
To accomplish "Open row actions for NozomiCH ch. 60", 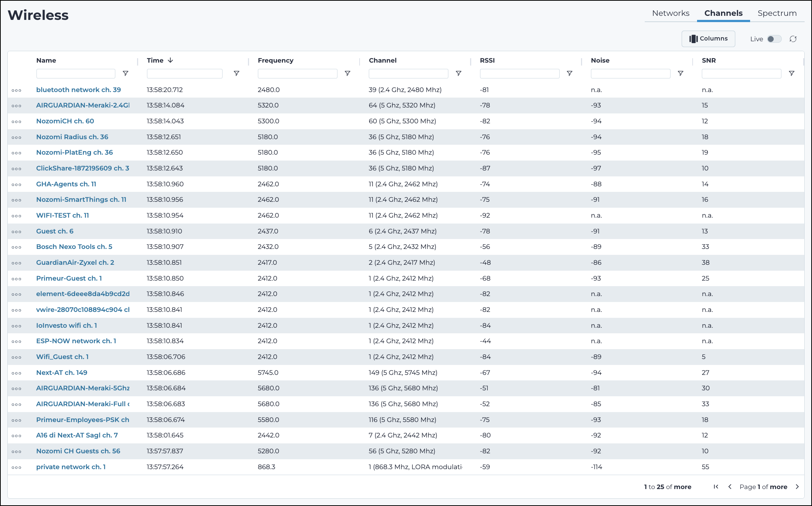I will pos(17,122).
